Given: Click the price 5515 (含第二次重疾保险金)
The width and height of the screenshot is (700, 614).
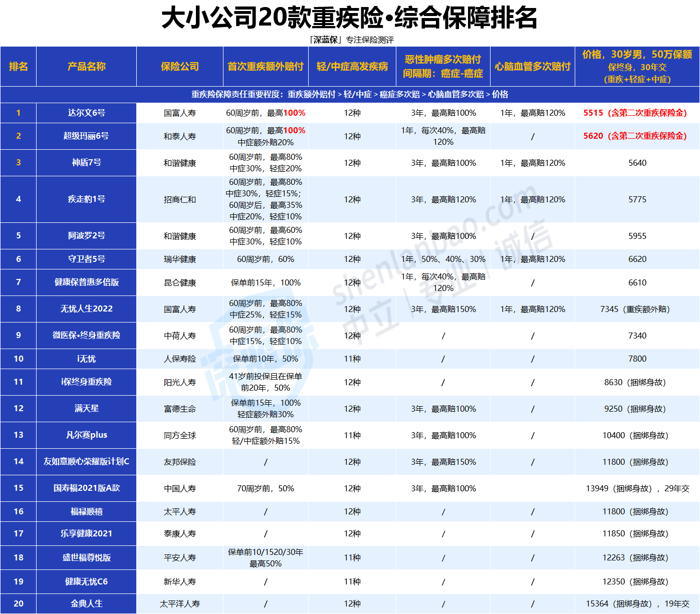Looking at the screenshot, I should pos(635,113).
